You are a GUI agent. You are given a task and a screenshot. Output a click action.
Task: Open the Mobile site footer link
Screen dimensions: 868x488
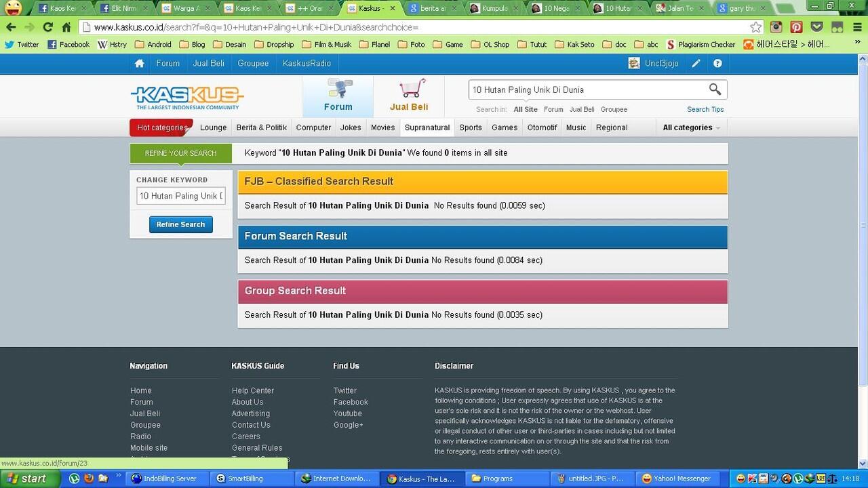pos(149,448)
